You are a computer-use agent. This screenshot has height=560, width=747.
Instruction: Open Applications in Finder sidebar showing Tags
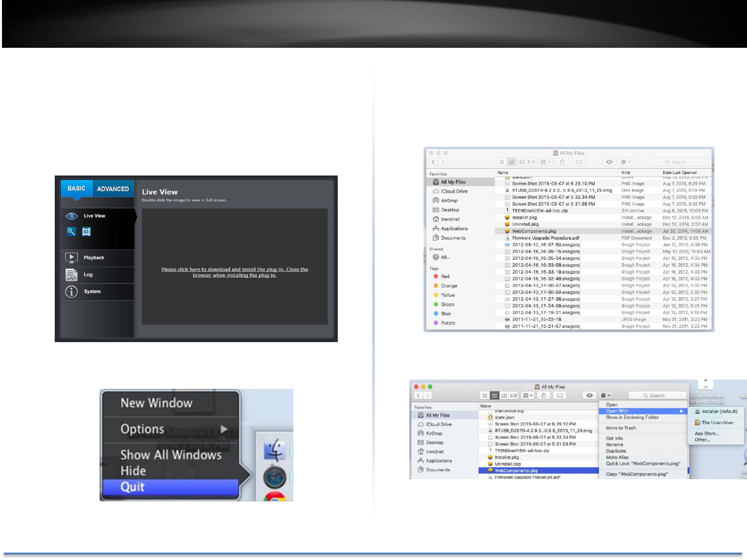460,229
